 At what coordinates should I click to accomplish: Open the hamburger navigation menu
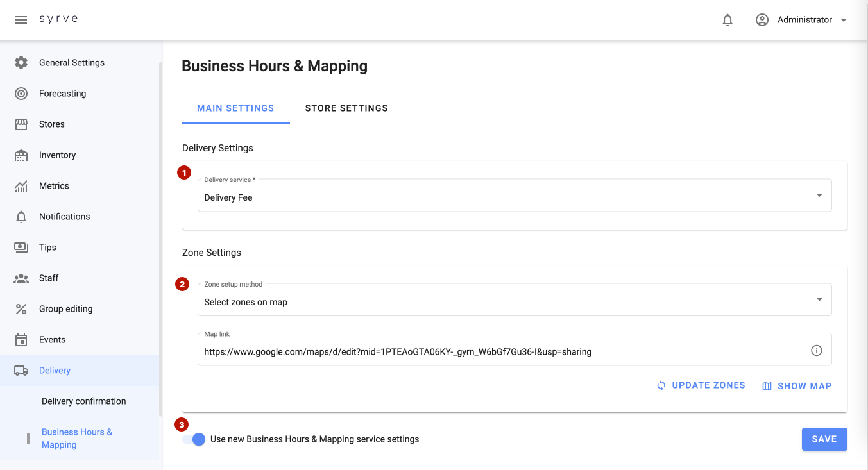click(x=21, y=20)
